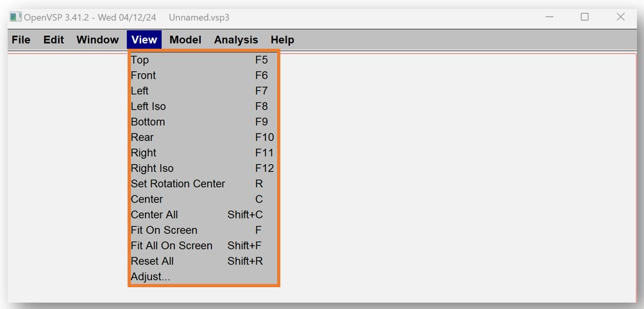Choose Right Iso view
This screenshot has height=309, width=644.
pyautogui.click(x=152, y=169)
